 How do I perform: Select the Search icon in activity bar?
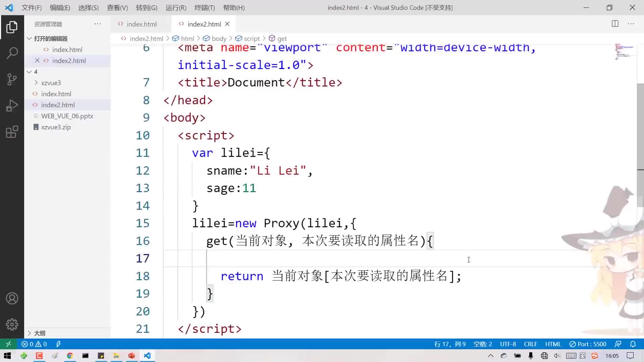pyautogui.click(x=12, y=53)
